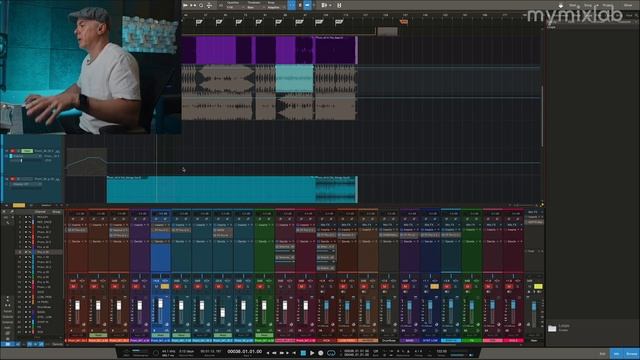Select the orange marker on the timeline ruler
This screenshot has height=360, width=640.
coord(404,22)
